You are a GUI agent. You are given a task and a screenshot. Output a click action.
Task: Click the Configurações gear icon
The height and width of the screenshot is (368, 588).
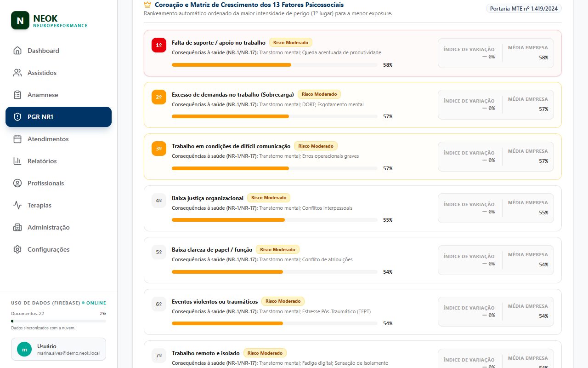coord(17,249)
